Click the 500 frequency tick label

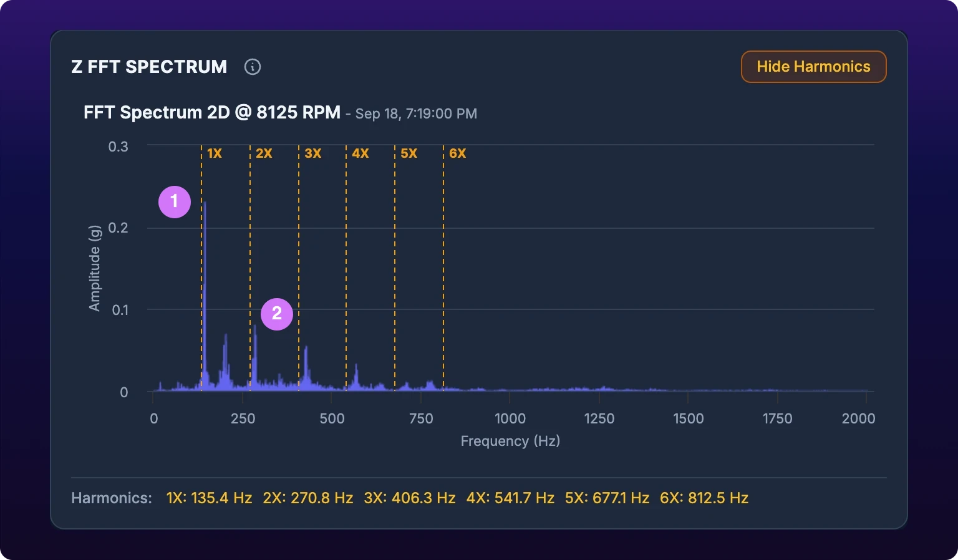(332, 418)
